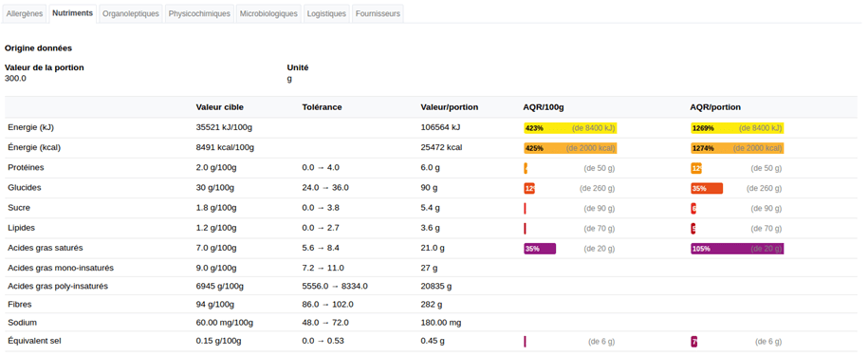Viewport: 868px width, 356px height.
Task: Click the Valeur/portion column header
Action: pos(450,107)
